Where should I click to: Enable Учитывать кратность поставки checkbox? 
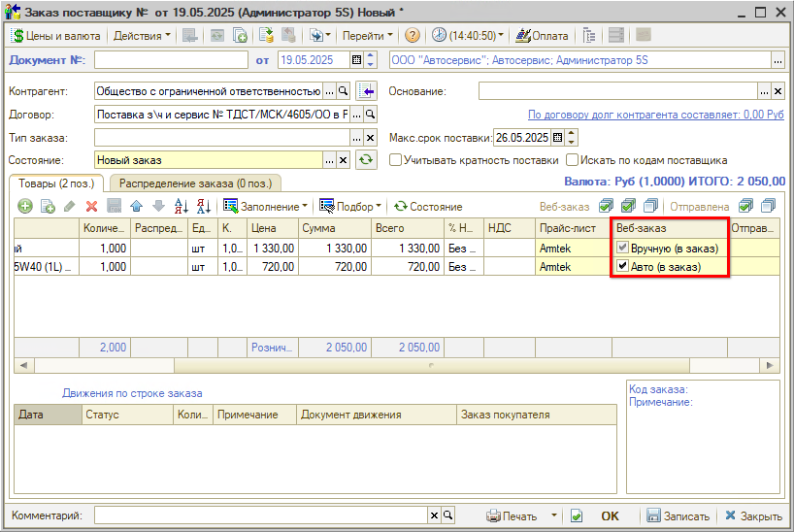(x=395, y=160)
